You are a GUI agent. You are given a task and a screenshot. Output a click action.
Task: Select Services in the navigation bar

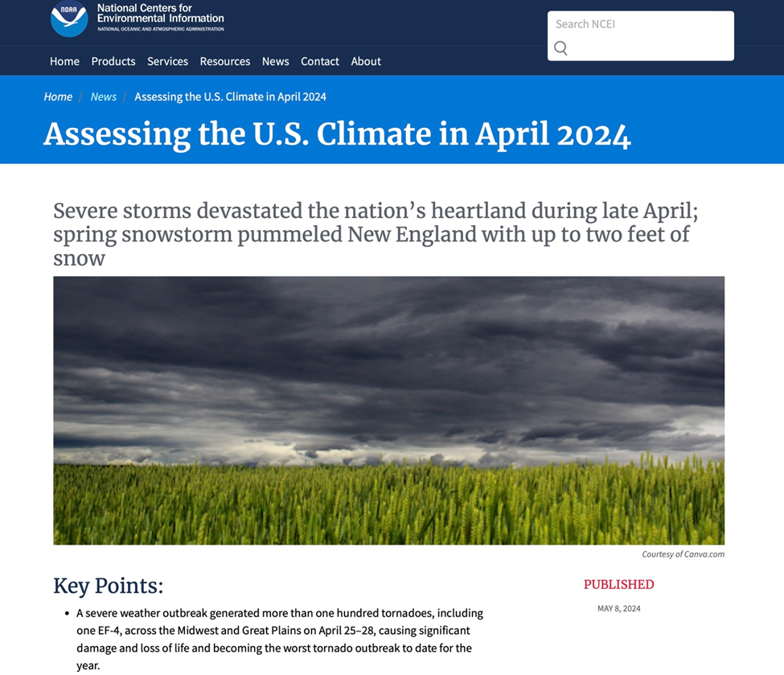167,61
